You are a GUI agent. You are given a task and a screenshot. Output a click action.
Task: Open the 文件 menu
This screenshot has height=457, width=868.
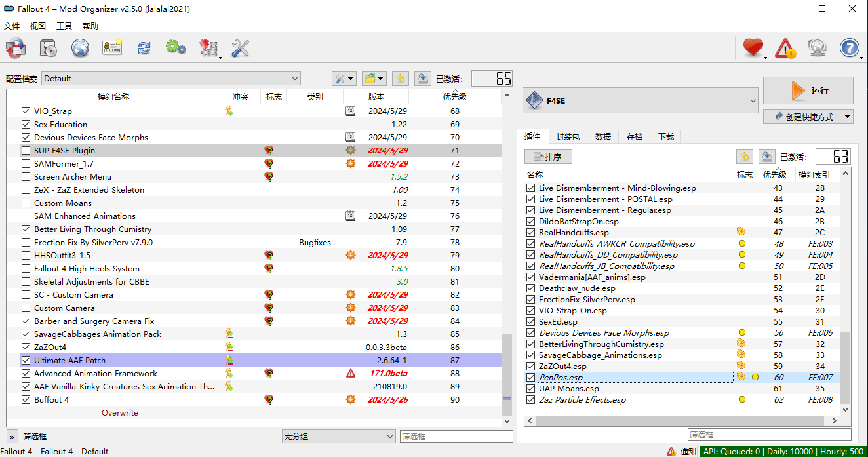tap(12, 26)
